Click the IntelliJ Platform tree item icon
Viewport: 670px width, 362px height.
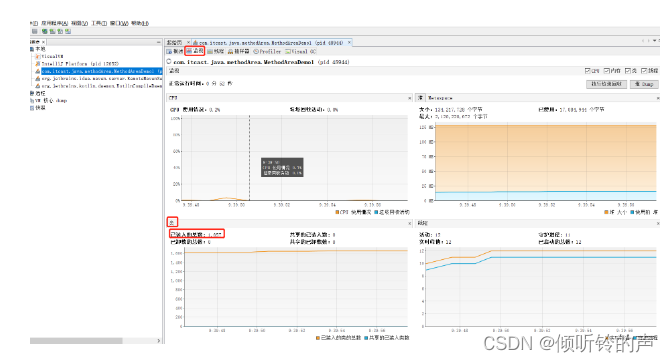(x=38, y=64)
